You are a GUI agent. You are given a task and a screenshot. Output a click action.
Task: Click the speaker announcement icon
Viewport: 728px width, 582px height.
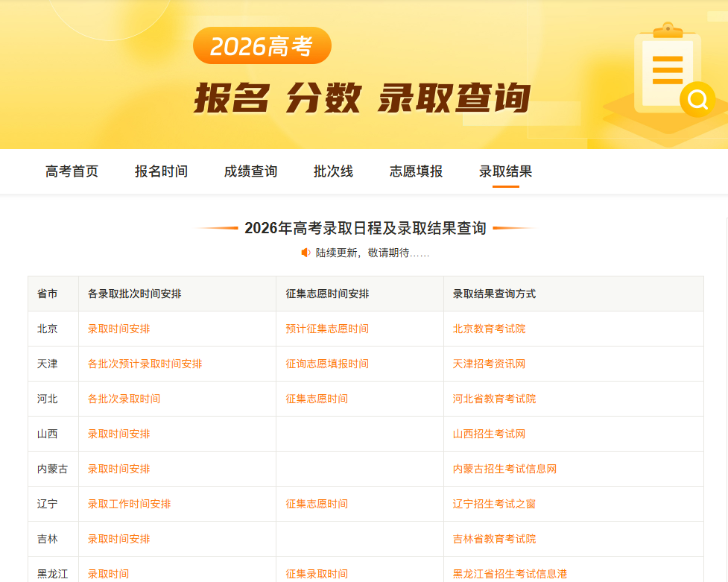[x=306, y=253]
